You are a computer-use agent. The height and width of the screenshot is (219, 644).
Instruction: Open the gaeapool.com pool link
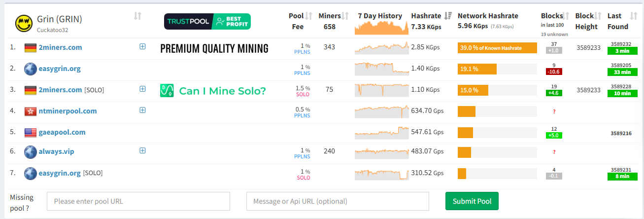pyautogui.click(x=62, y=132)
